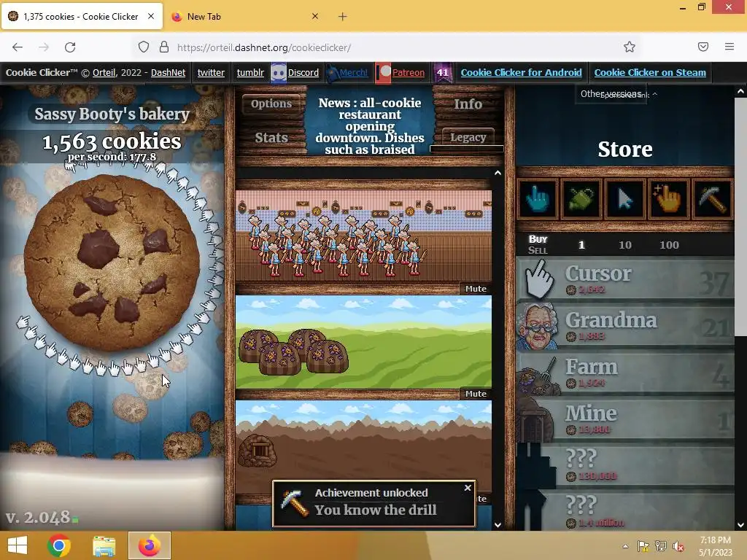This screenshot has width=747, height=560.
Task: Launch Chrome from the taskbar
Action: pyautogui.click(x=59, y=545)
